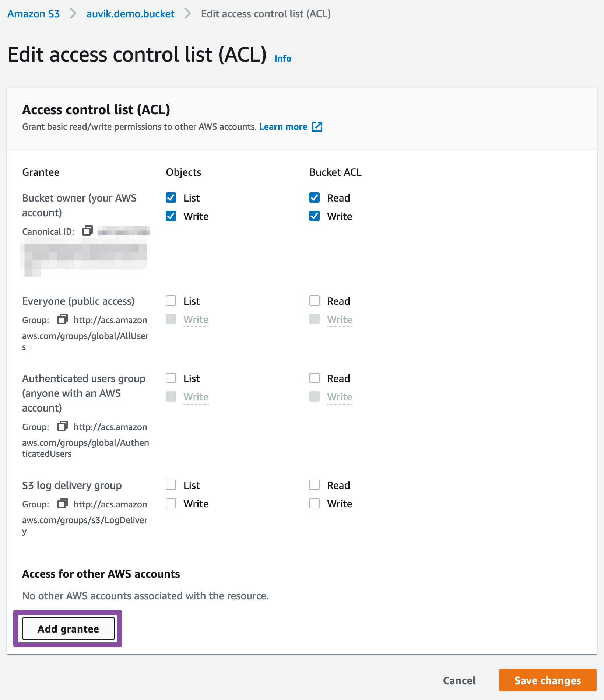Screen dimensions: 604x700
Task: Click 'Edit access control list (ACL)' breadcrumb text
Action: (266, 14)
